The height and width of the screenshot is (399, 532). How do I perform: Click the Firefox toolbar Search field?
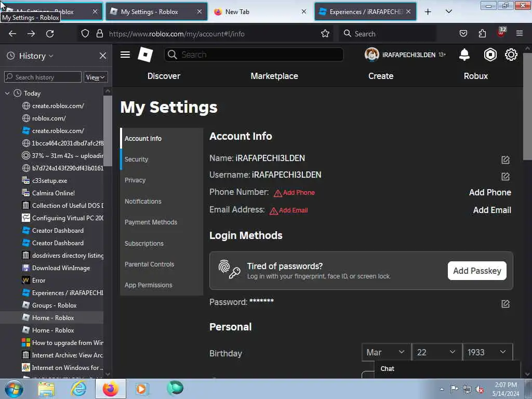coord(387,34)
